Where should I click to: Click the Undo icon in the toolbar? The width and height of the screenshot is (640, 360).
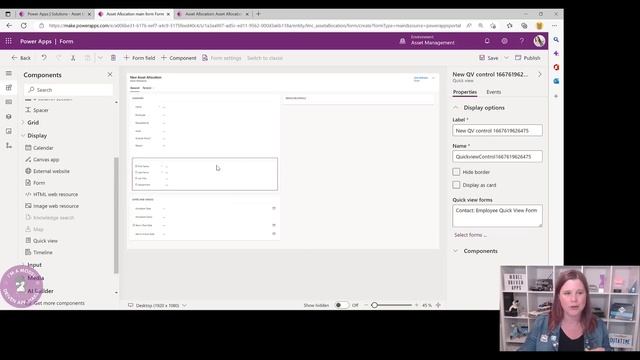tap(44, 58)
